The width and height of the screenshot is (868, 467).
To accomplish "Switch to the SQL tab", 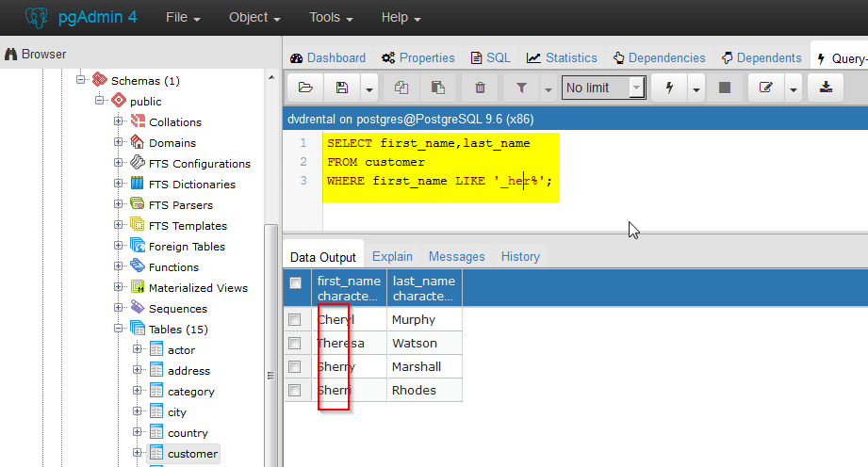I will (491, 57).
